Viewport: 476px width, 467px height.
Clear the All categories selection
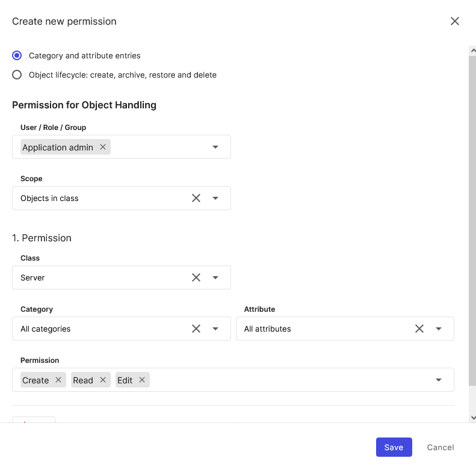196,329
